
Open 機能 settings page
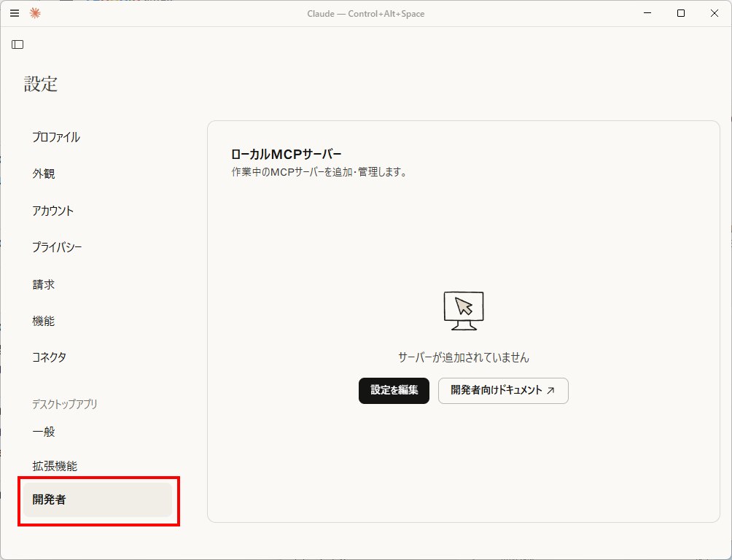(44, 321)
